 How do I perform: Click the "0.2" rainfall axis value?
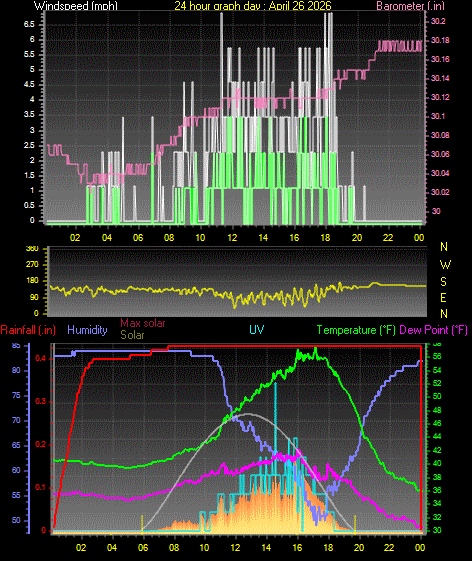41,444
